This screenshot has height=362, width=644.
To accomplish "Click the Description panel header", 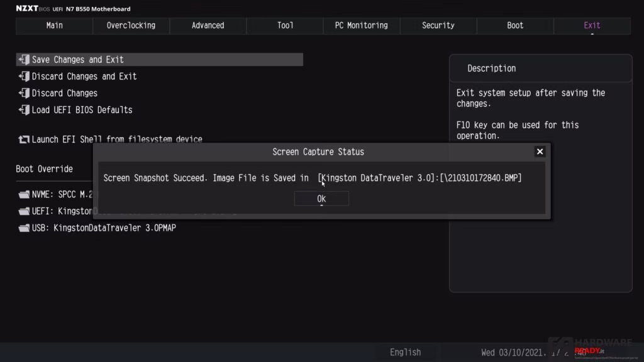I will click(492, 69).
